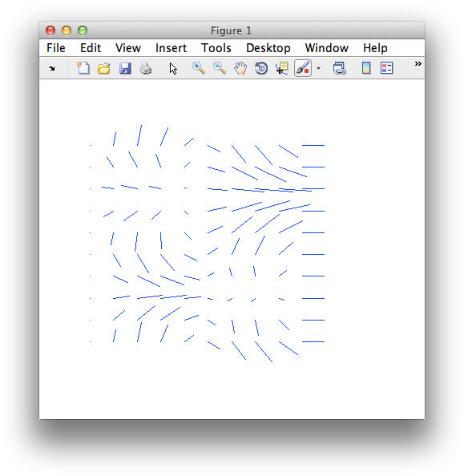The width and height of the screenshot is (464, 476).
Task: Click the quiver plot area
Action: (x=207, y=244)
